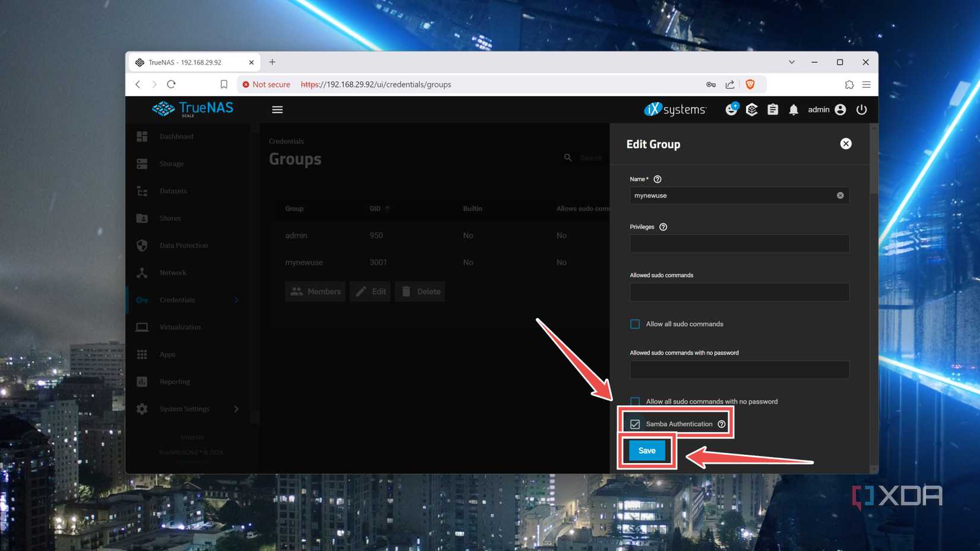
Task: Open the browser main menu
Action: coord(867,84)
